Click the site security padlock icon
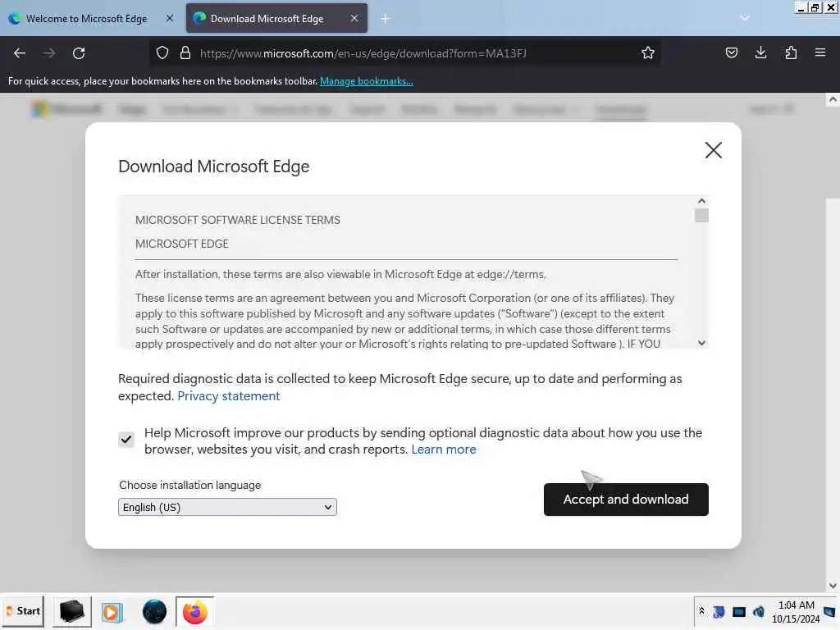This screenshot has width=840, height=630. (185, 52)
